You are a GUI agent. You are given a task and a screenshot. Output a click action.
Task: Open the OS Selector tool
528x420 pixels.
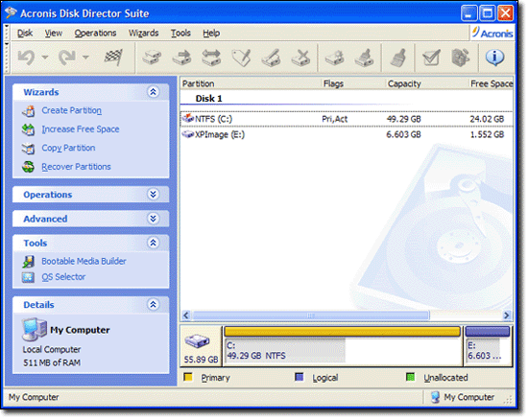pos(63,277)
